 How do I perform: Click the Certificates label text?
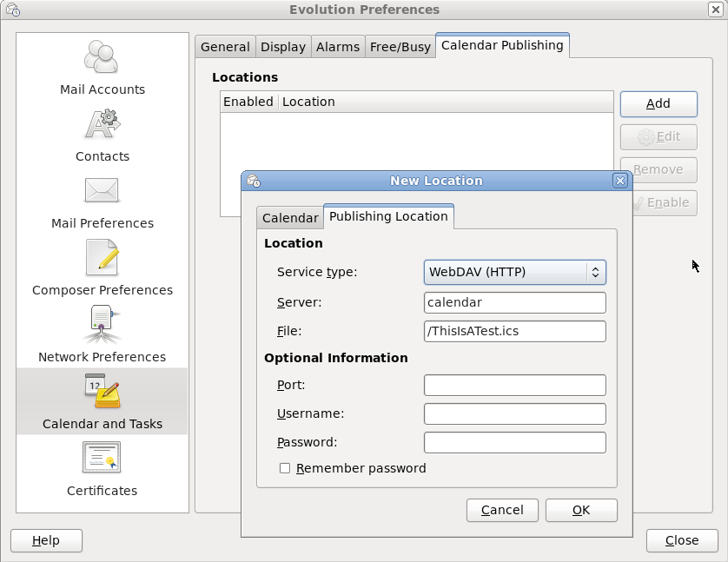[x=103, y=491]
